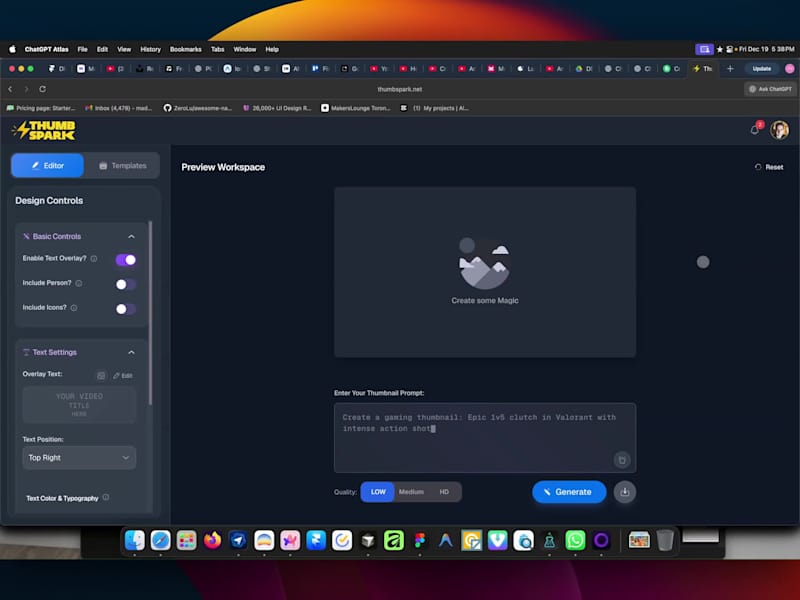Disable the Enable Text Overlay toggle

pyautogui.click(x=125, y=260)
